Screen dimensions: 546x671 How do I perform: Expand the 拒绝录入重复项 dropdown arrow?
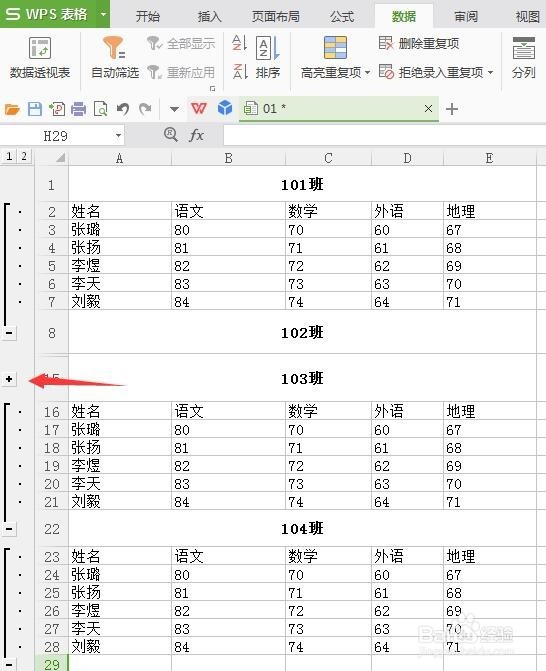point(490,73)
